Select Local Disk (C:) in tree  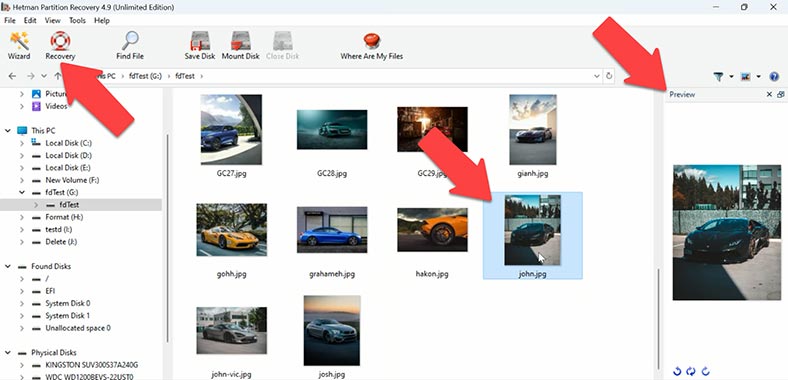click(68, 143)
